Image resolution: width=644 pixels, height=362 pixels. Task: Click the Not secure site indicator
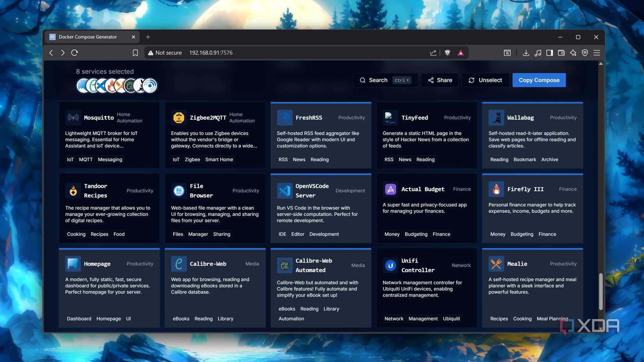165,53
